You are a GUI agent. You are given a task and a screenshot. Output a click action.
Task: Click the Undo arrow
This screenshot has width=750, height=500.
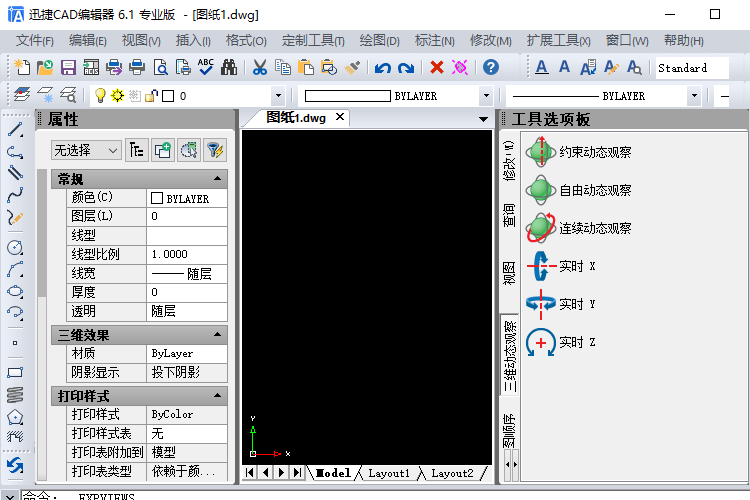click(x=382, y=67)
